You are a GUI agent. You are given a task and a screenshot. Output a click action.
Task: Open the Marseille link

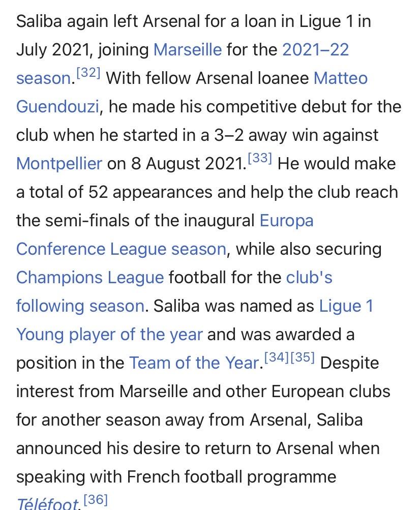[x=187, y=50]
